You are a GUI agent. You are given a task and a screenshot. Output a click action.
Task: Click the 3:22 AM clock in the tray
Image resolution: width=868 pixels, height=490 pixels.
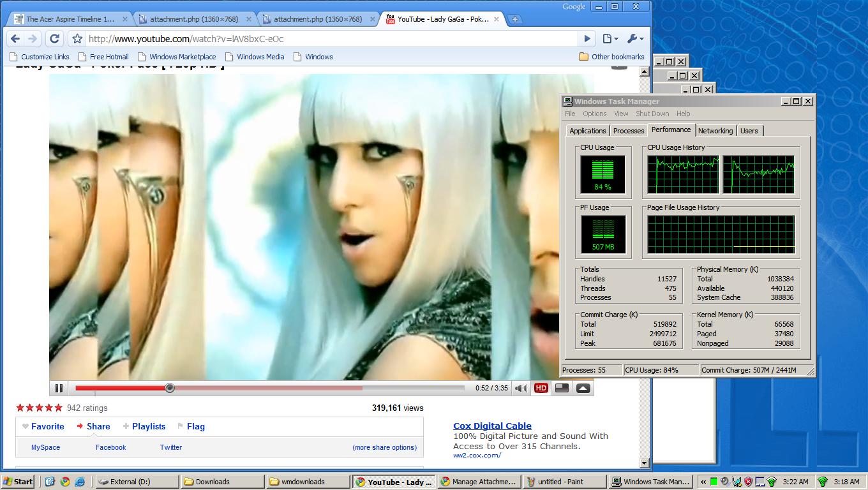point(795,482)
